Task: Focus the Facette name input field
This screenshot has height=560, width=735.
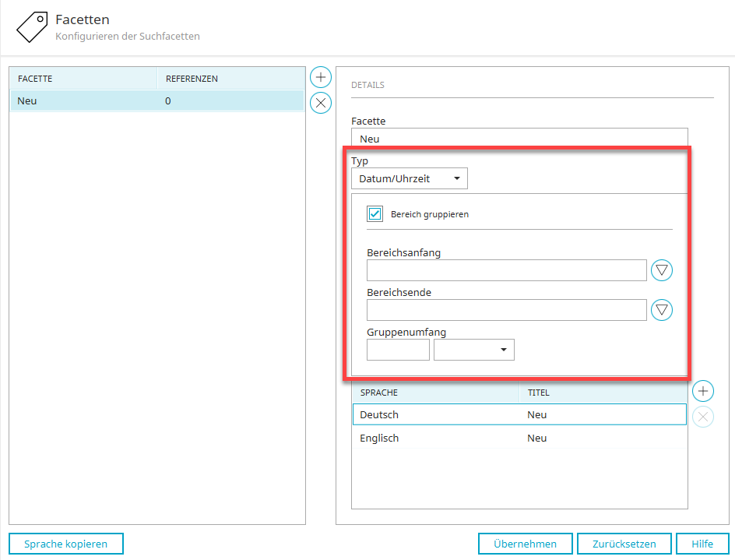Action: (x=519, y=139)
